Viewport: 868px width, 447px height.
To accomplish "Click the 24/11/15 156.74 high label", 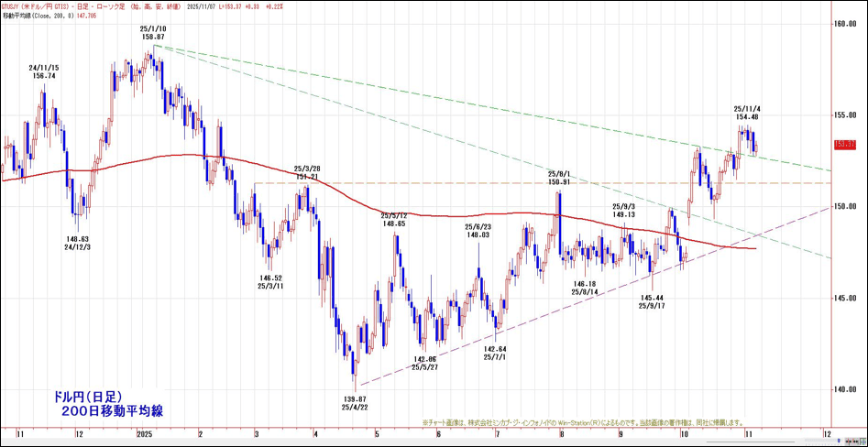I will tap(43, 72).
